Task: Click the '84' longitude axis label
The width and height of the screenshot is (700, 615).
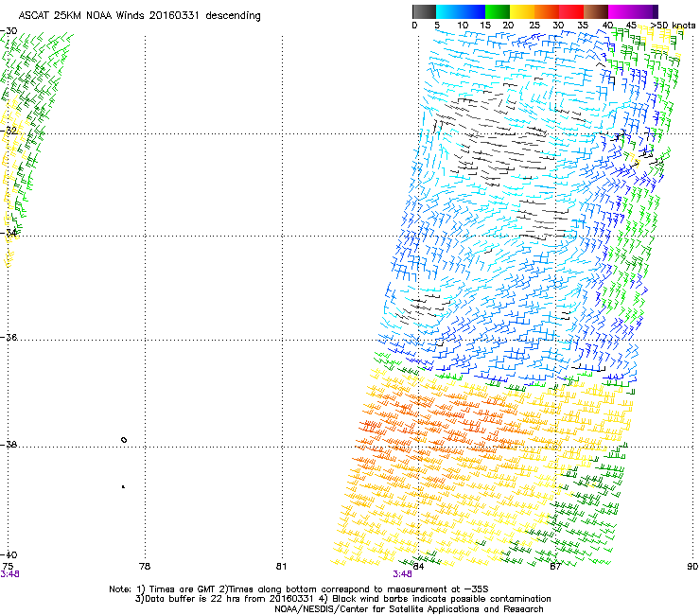Action: pyautogui.click(x=418, y=567)
